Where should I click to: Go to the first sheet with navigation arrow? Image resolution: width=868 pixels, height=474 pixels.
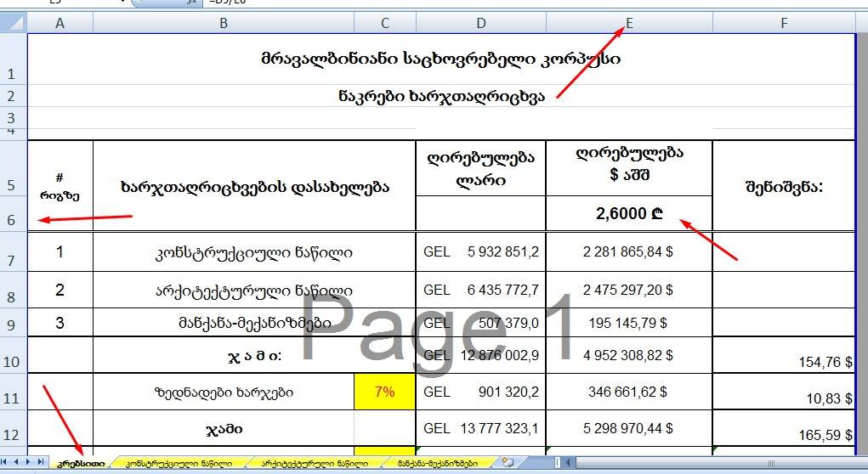pos(4,462)
